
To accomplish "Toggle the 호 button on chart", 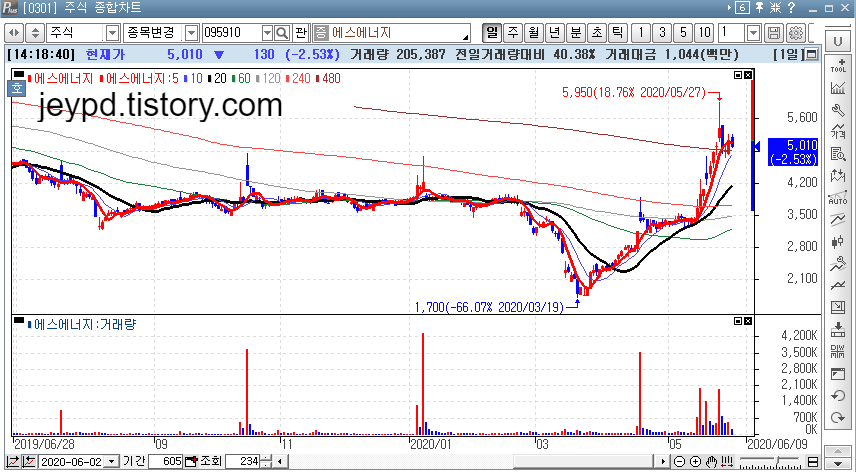I will tap(16, 88).
